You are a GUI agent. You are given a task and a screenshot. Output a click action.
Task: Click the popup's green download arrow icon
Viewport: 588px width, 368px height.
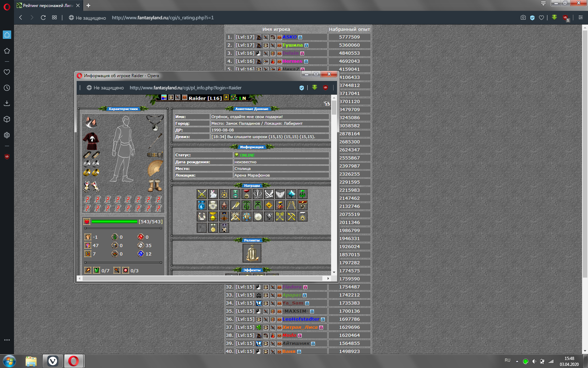pyautogui.click(x=315, y=88)
